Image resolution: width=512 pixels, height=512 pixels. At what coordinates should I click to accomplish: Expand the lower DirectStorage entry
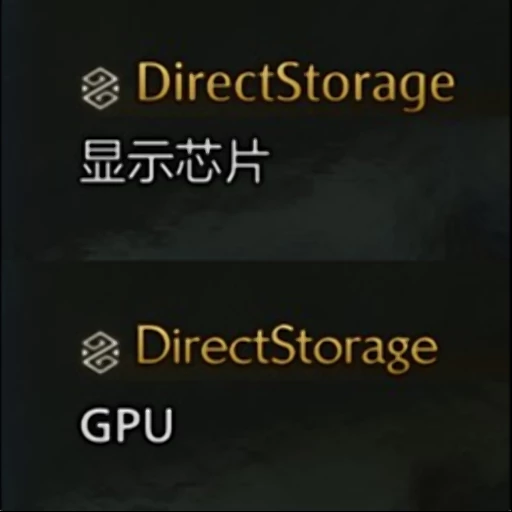pos(259,384)
